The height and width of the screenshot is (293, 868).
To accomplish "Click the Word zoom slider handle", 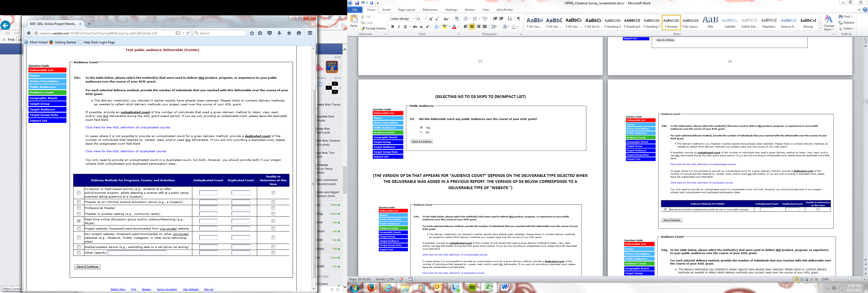I will [850, 279].
